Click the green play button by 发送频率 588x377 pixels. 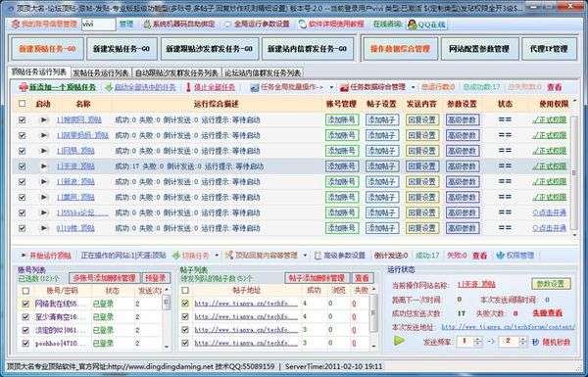(400, 340)
